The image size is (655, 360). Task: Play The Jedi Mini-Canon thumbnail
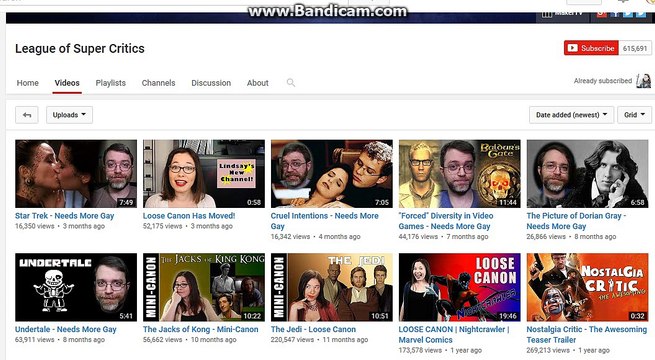click(x=332, y=287)
